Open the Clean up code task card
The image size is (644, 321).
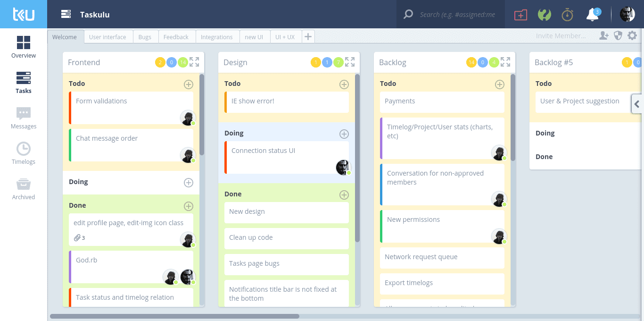287,238
